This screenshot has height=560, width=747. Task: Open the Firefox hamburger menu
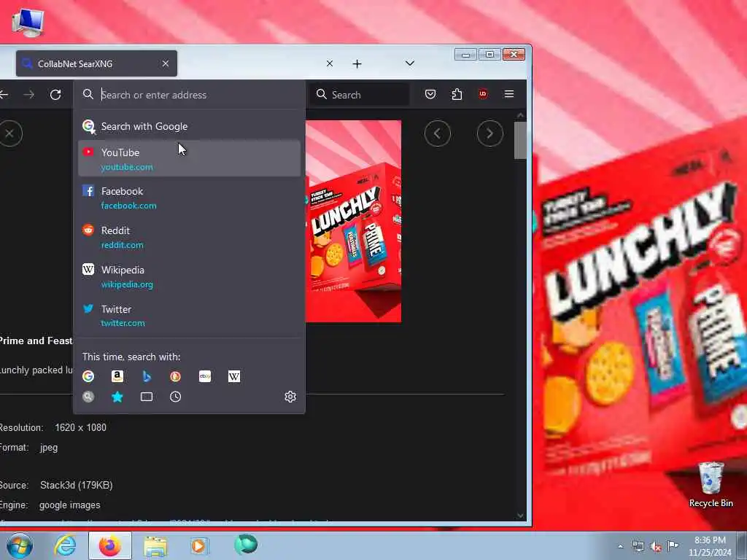pos(508,94)
